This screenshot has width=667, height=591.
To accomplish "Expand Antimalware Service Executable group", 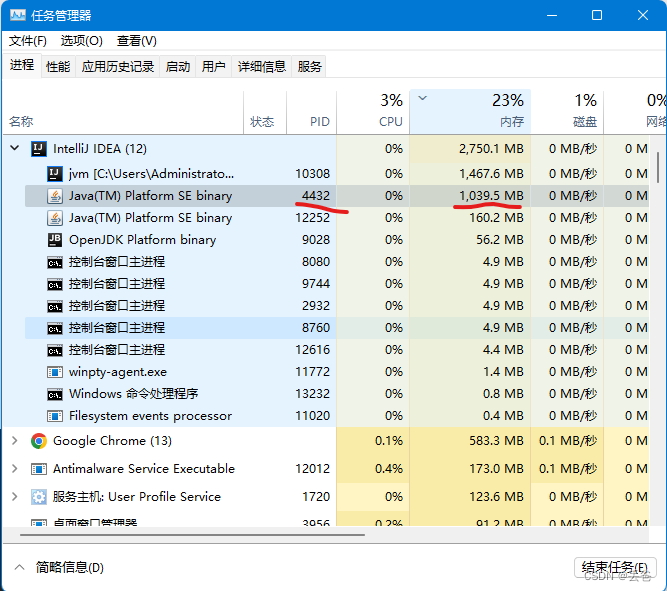I will [14, 469].
